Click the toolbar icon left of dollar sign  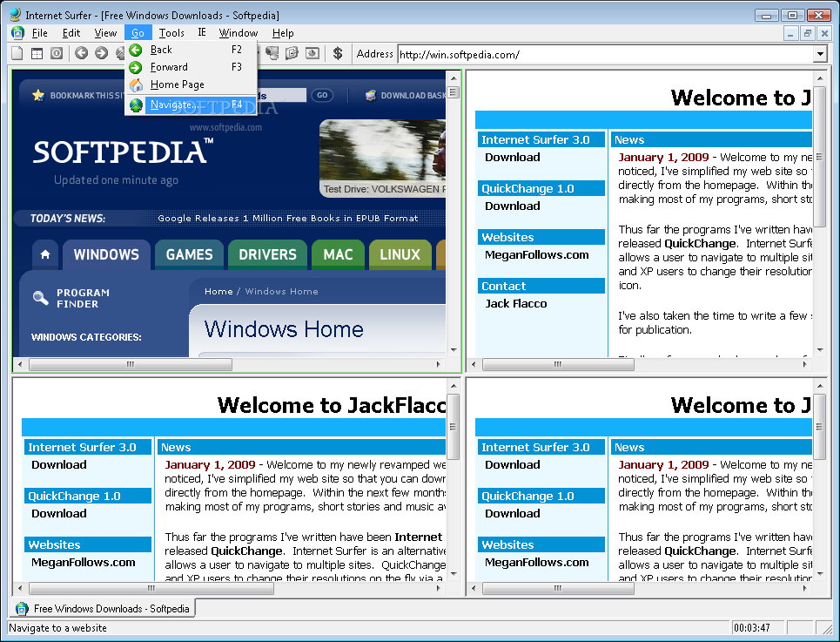(312, 53)
